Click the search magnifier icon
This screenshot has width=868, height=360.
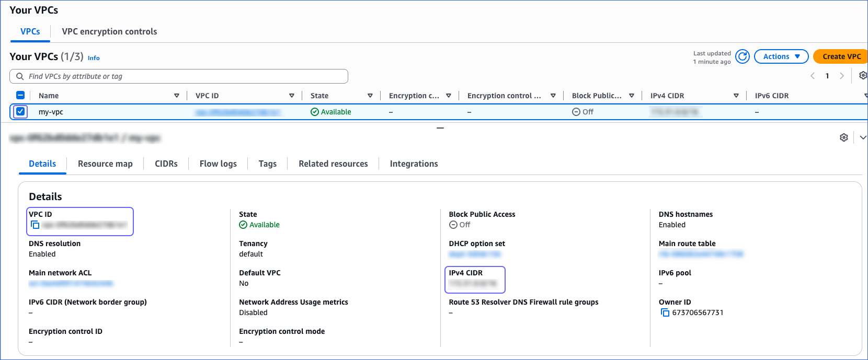[20, 76]
